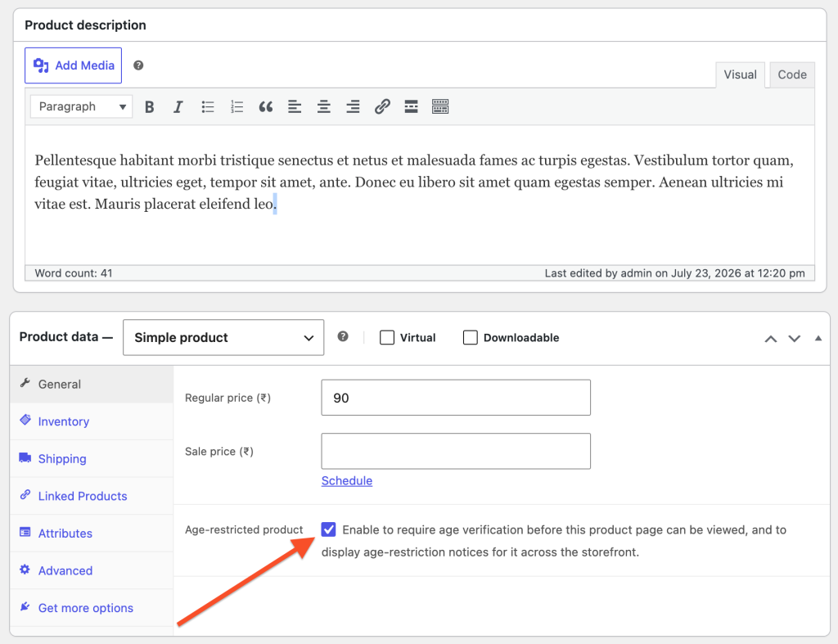Screen dimensions: 838x644
Task: Uncheck the Age-restricted product checkbox
Action: [x=329, y=529]
